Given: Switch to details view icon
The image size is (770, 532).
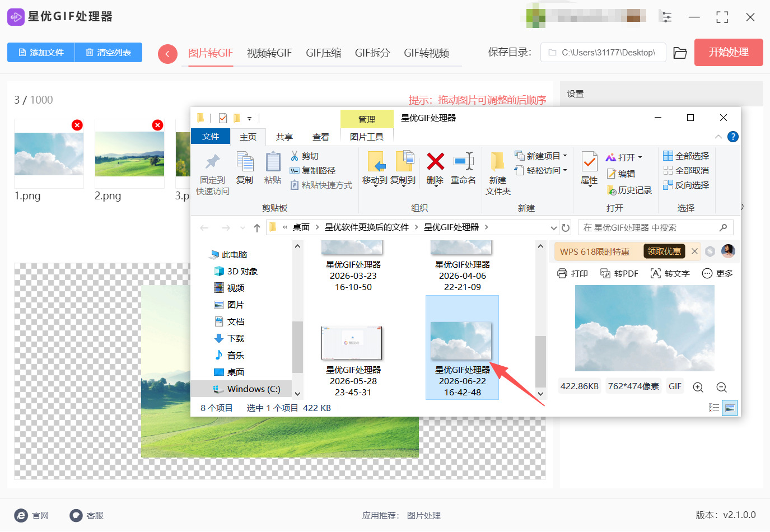Looking at the screenshot, I should pyautogui.click(x=714, y=408).
